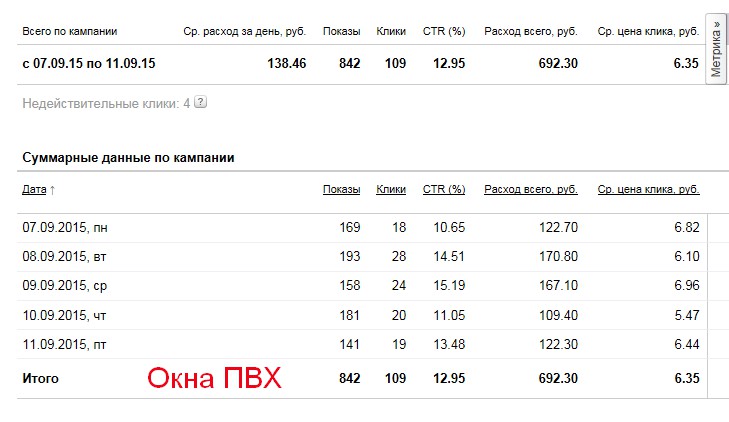729x422 pixels.
Task: Click the date range с 07.09.15 по 11.09.15
Action: [88, 63]
